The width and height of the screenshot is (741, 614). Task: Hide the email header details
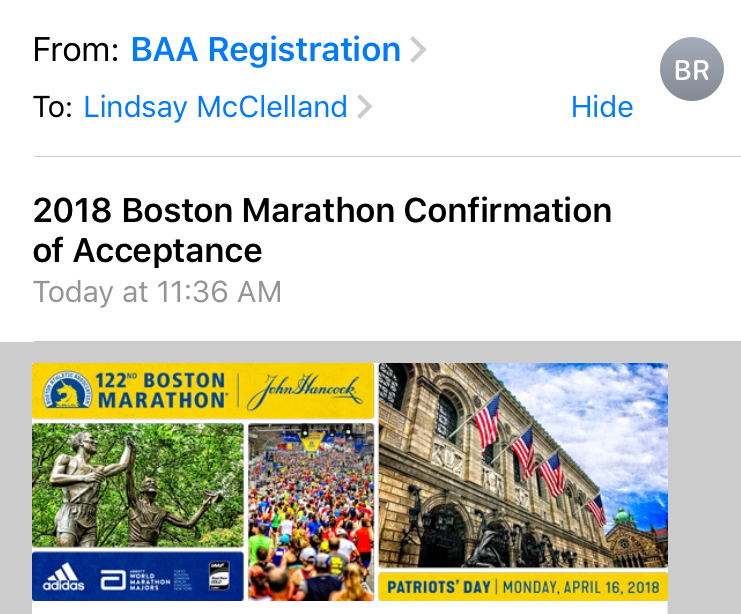click(x=602, y=107)
